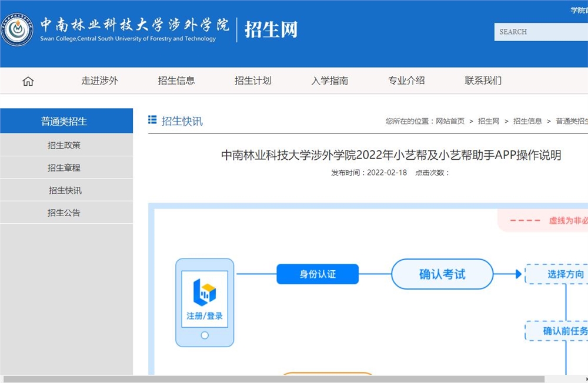Open the 走进涉外 navigation menu
This screenshot has width=588, height=383.
pos(99,80)
